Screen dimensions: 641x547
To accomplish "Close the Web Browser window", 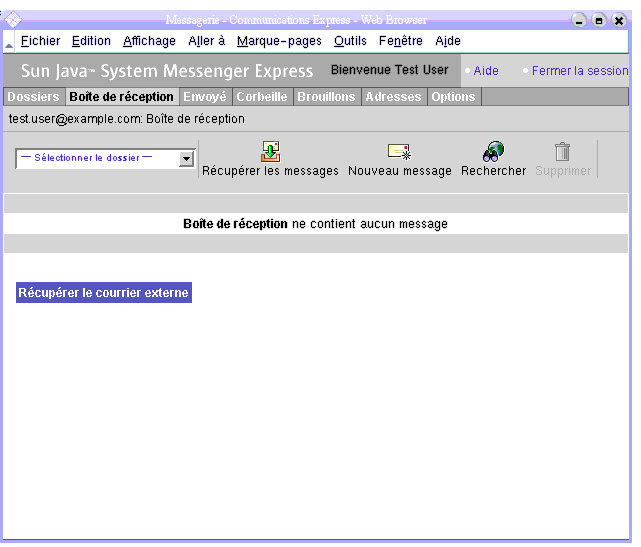I will 619,20.
